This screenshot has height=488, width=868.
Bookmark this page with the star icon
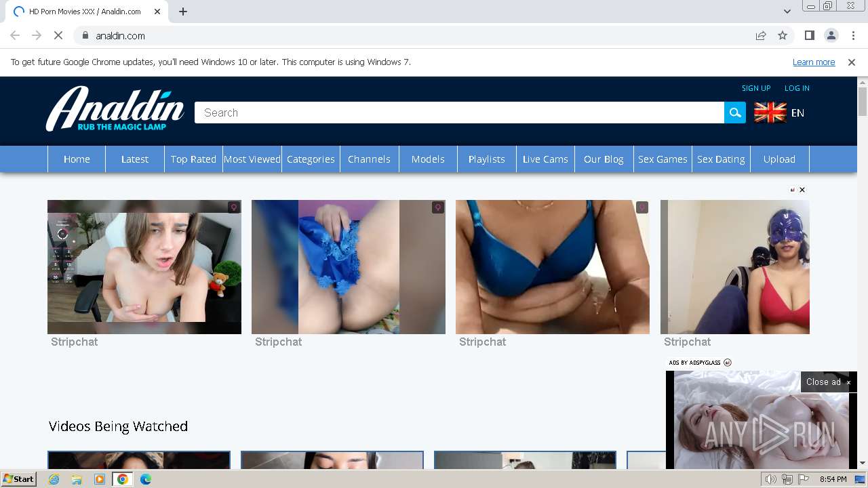783,35
